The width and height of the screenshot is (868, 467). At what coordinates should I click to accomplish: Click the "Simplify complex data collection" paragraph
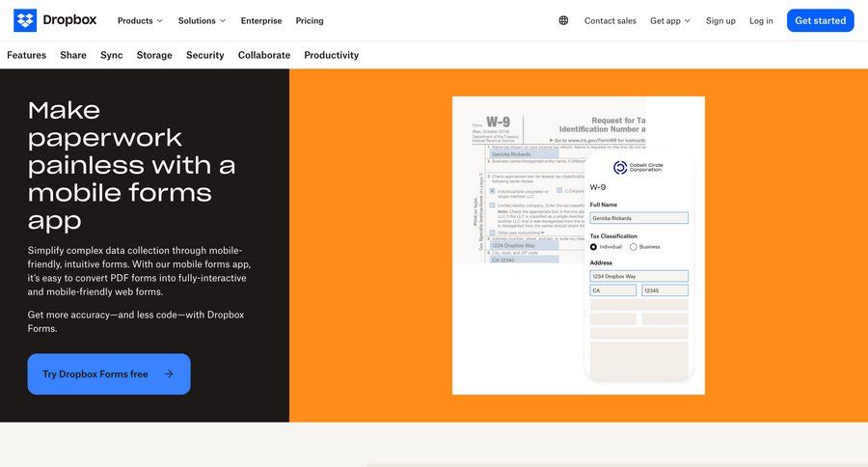[x=139, y=271]
